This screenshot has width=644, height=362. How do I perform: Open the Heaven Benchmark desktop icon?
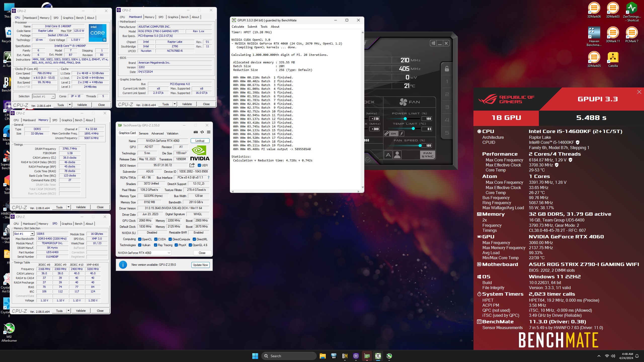[x=594, y=36]
